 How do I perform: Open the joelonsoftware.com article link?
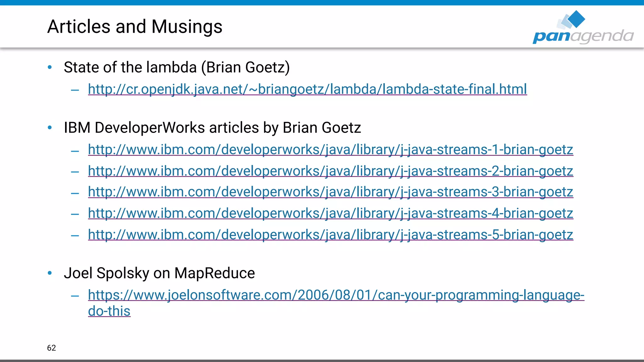coord(336,295)
